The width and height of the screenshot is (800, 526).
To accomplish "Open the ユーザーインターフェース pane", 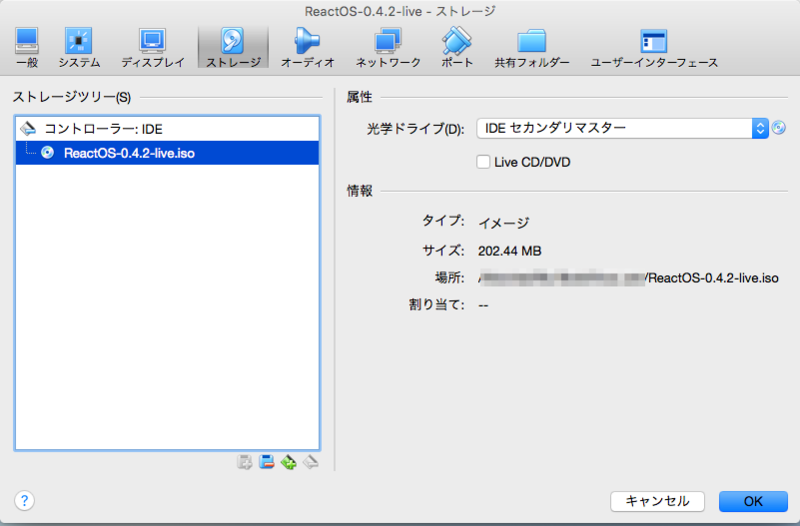I will coord(654,47).
